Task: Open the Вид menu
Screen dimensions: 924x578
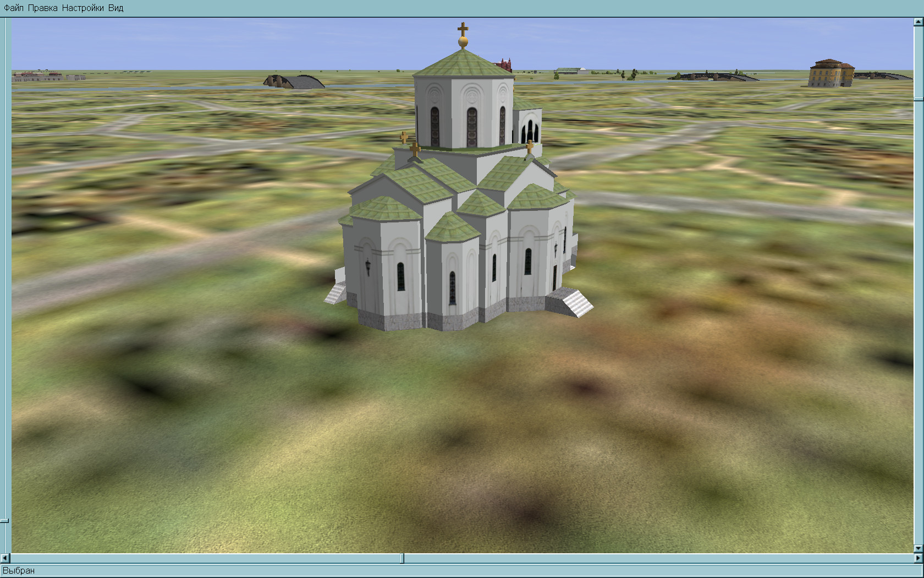Action: coord(116,8)
